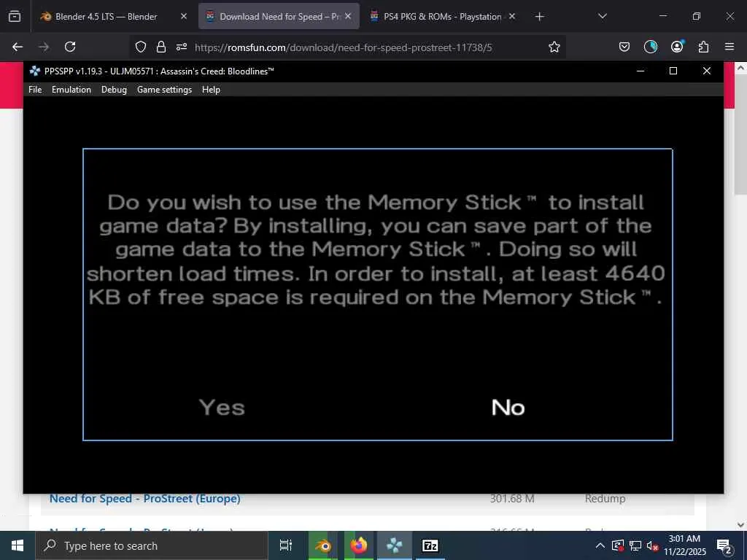Open the muted volume tray icon
Image resolution: width=747 pixels, height=560 pixels.
pos(652,545)
